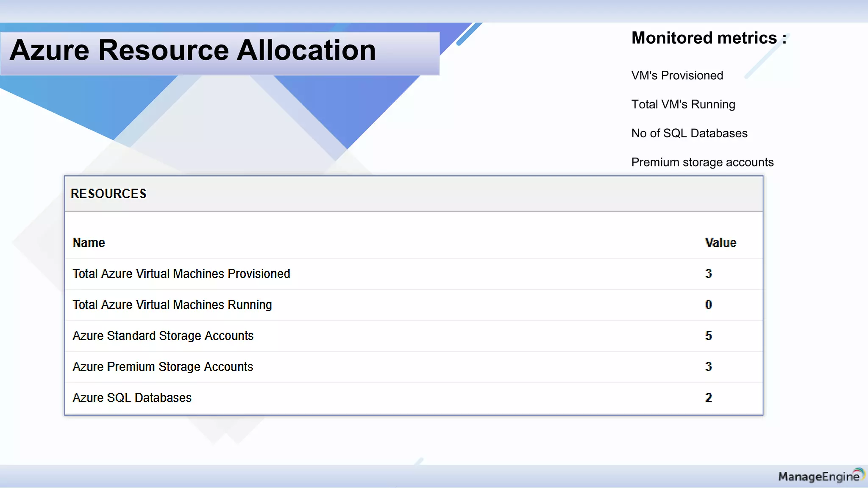Click value 5 for Standard Storage Accounts
This screenshot has width=868, height=488.
pyautogui.click(x=708, y=336)
